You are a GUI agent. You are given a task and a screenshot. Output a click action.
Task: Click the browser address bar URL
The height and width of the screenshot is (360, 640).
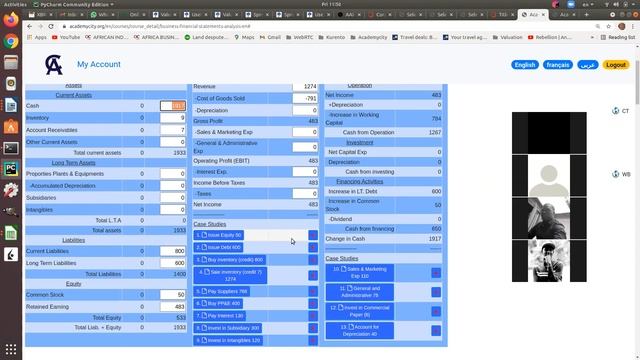pos(160,26)
